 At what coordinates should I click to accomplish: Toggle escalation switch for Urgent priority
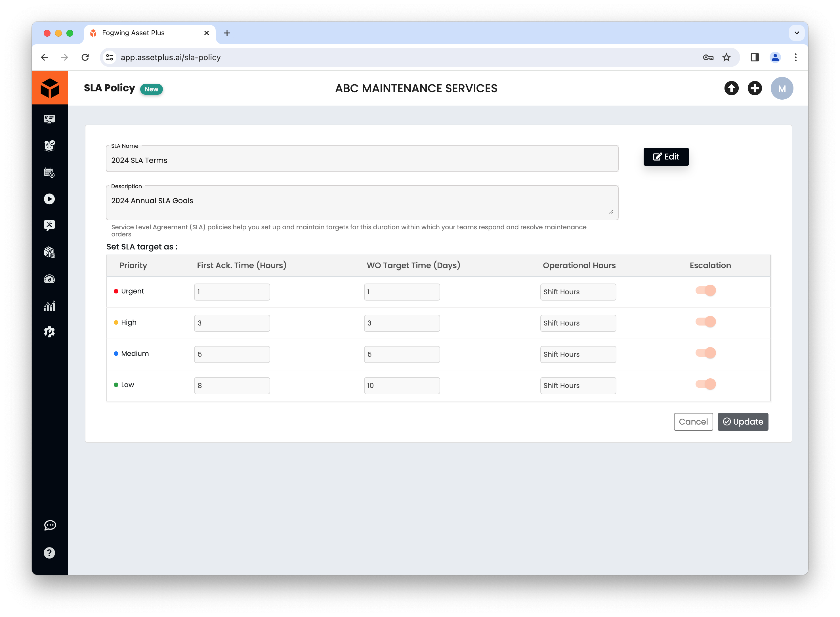point(706,290)
